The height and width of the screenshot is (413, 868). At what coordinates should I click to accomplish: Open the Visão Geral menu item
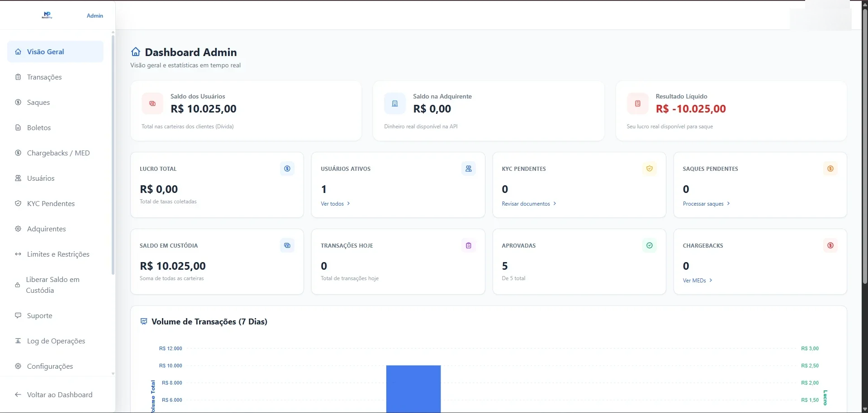point(55,52)
